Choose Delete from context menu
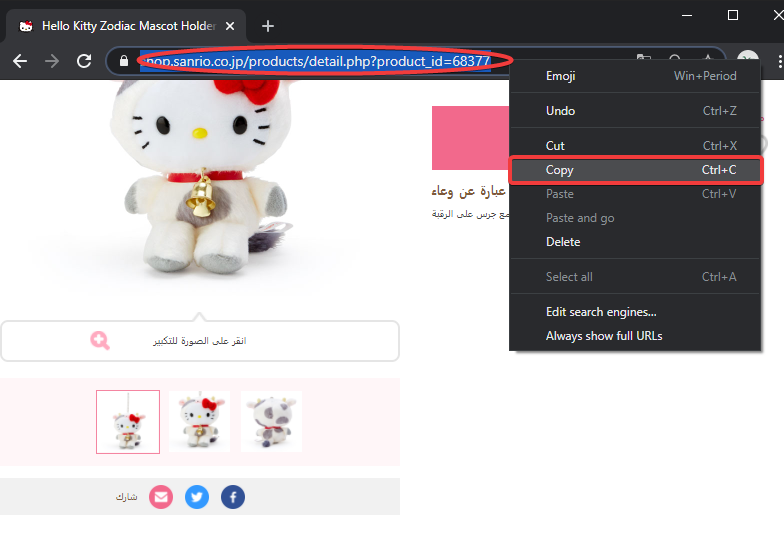This screenshot has height=536, width=784. tap(635, 242)
